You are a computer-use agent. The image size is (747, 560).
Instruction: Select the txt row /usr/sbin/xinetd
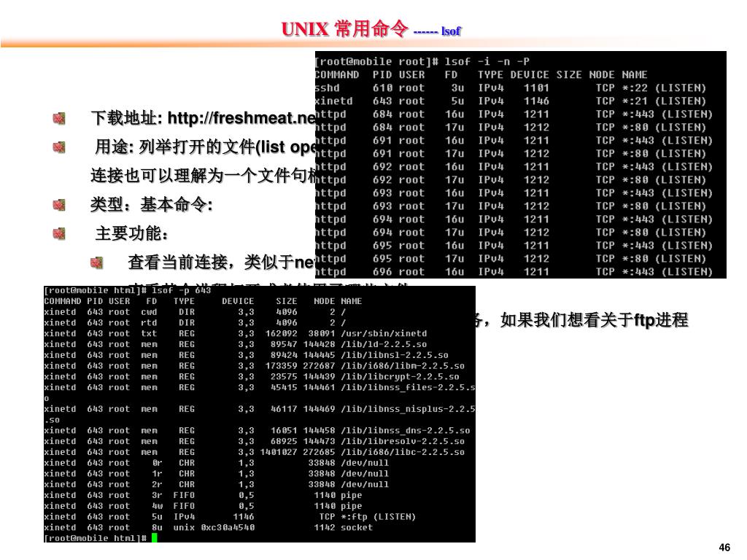click(236, 334)
